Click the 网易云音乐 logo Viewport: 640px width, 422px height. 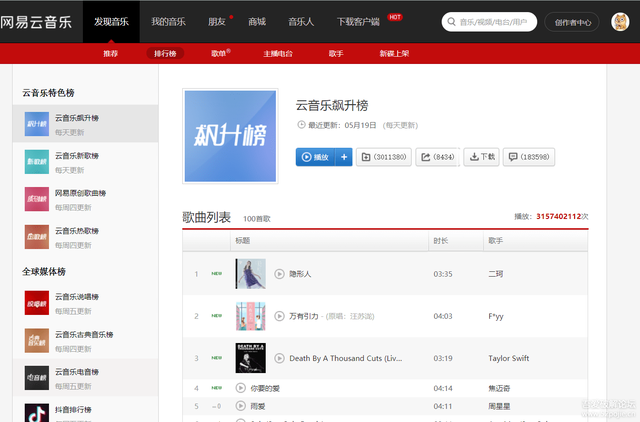(36, 22)
